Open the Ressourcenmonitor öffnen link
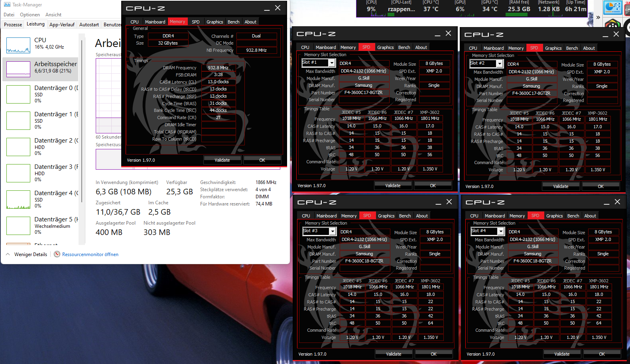 [90, 254]
